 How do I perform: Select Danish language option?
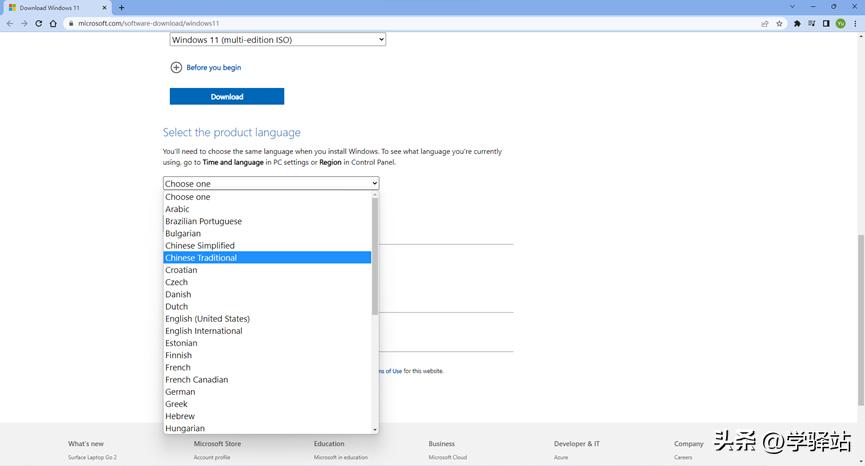[x=267, y=294]
